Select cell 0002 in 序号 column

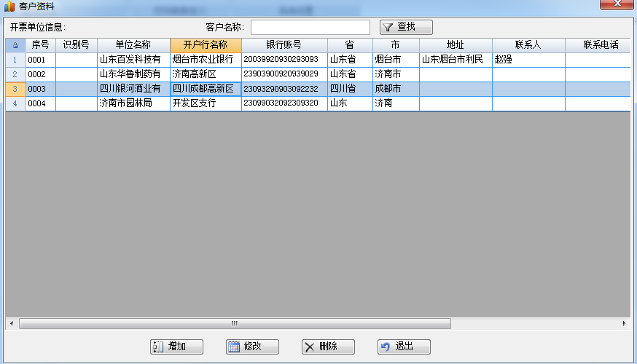click(x=41, y=75)
